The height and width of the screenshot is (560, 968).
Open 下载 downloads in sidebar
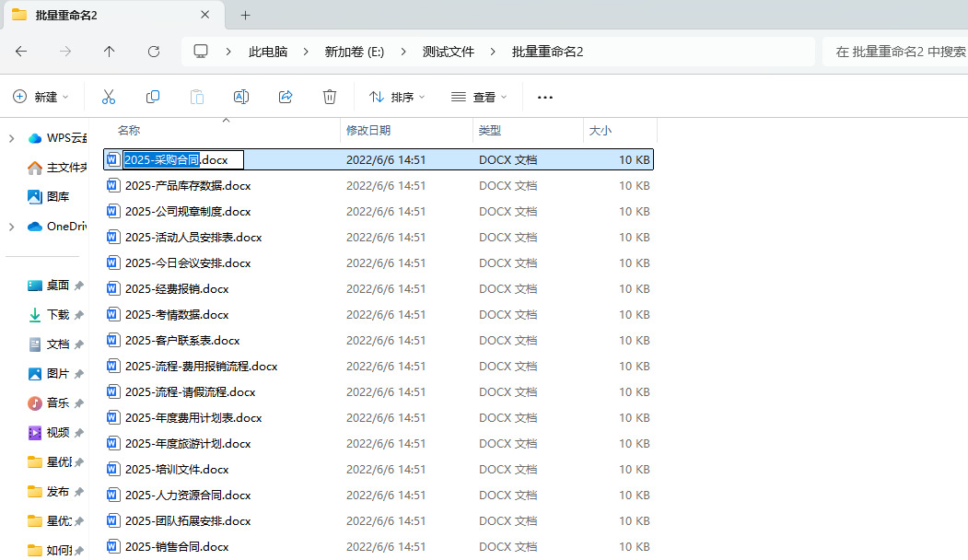click(x=49, y=315)
